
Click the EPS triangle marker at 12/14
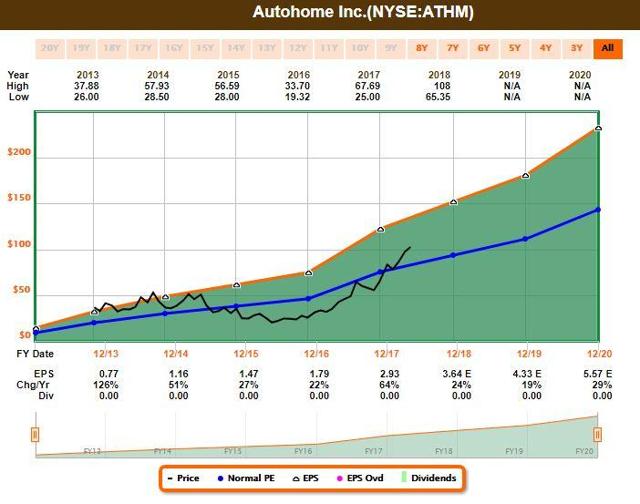[x=165, y=297]
